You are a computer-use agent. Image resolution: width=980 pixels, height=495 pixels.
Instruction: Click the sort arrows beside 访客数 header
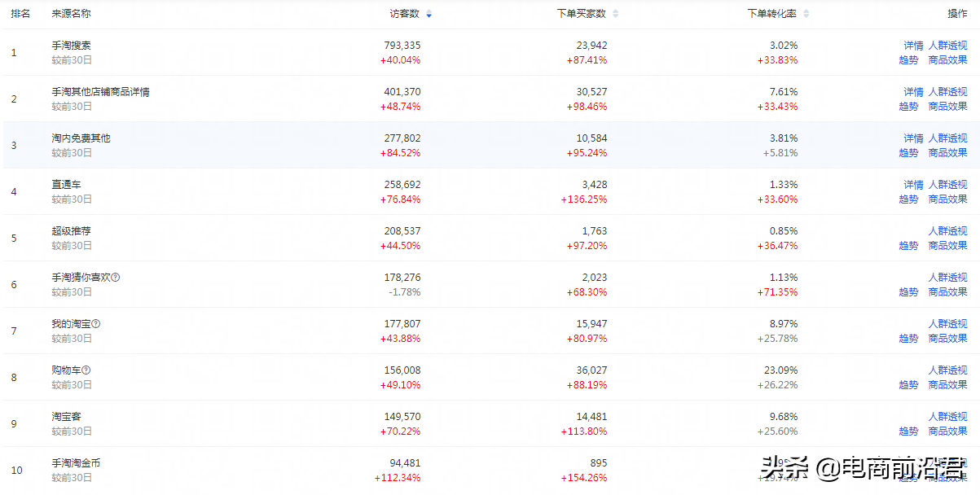(429, 14)
